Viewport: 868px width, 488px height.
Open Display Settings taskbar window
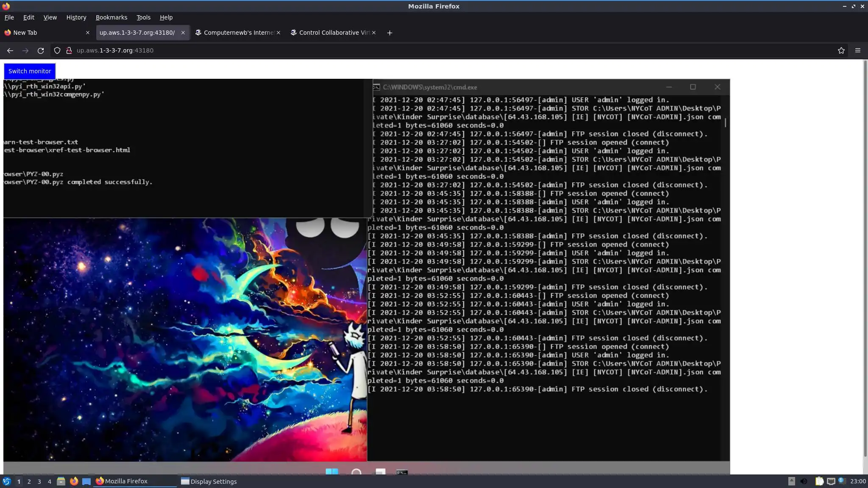click(x=209, y=482)
